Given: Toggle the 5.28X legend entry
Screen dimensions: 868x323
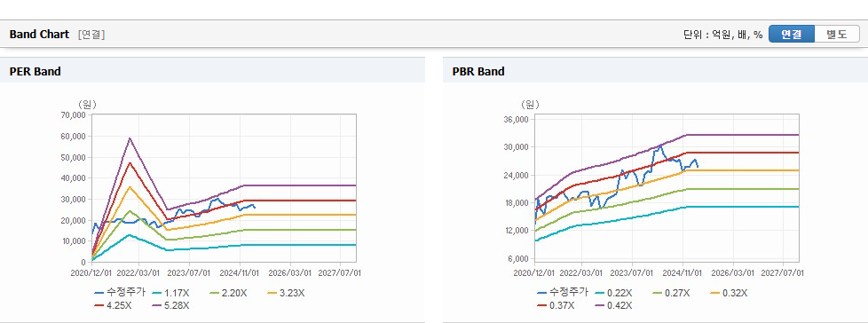Looking at the screenshot, I should [171, 305].
